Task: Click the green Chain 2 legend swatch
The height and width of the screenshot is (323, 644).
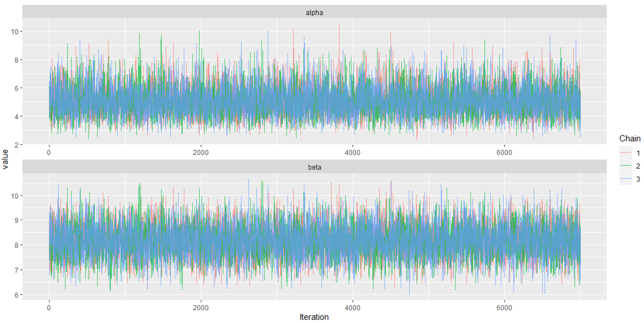Action: (x=626, y=166)
